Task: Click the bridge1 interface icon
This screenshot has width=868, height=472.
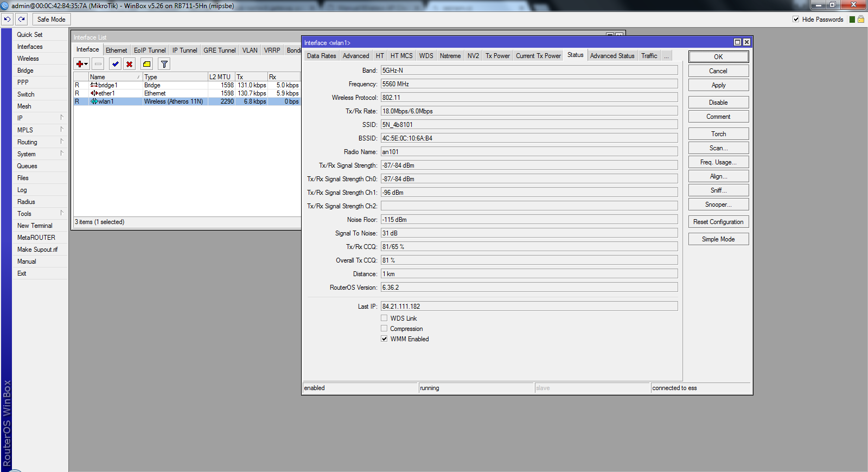Action: pos(94,85)
